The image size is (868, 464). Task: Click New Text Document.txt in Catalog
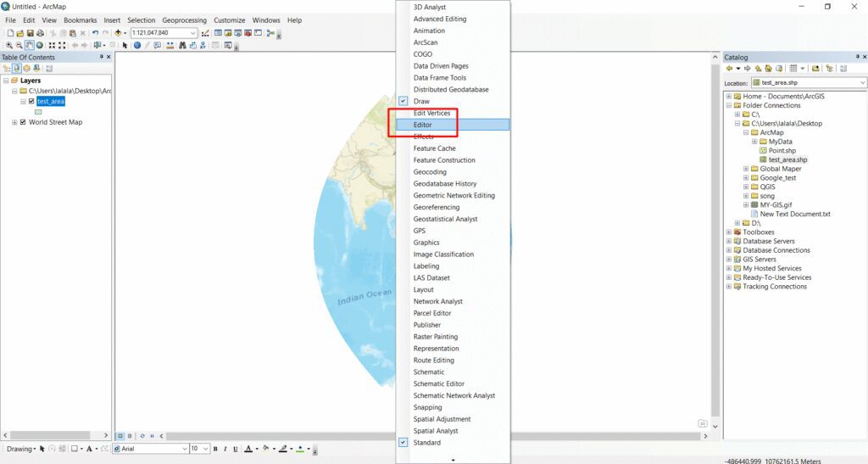pos(795,214)
